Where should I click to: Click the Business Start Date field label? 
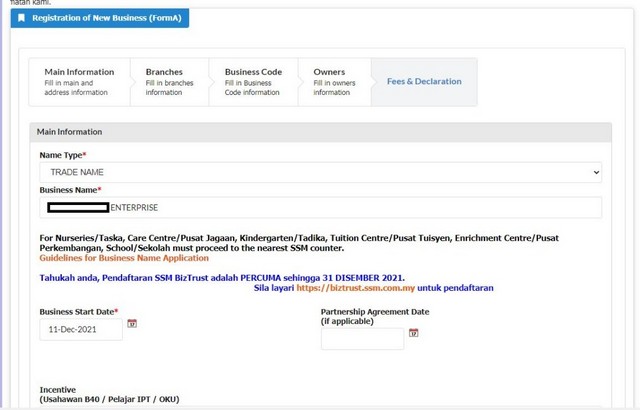(78, 311)
